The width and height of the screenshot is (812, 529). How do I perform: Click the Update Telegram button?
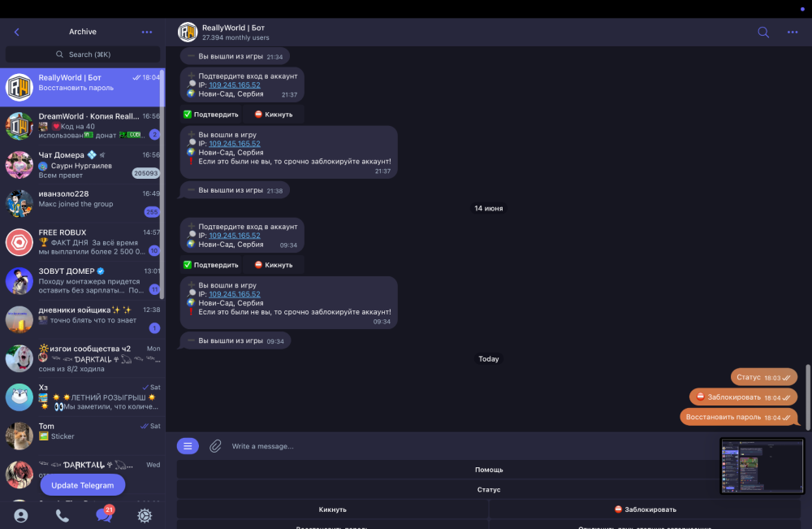point(83,485)
